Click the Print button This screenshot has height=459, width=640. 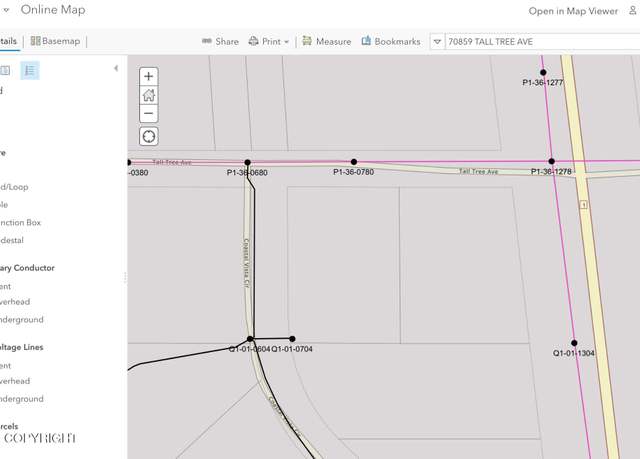(x=264, y=42)
